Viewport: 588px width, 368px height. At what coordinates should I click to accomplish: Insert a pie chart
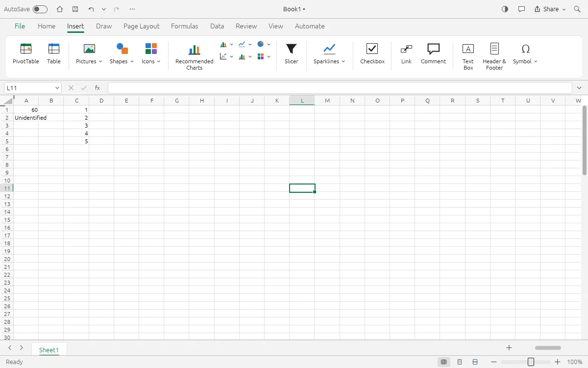click(261, 44)
